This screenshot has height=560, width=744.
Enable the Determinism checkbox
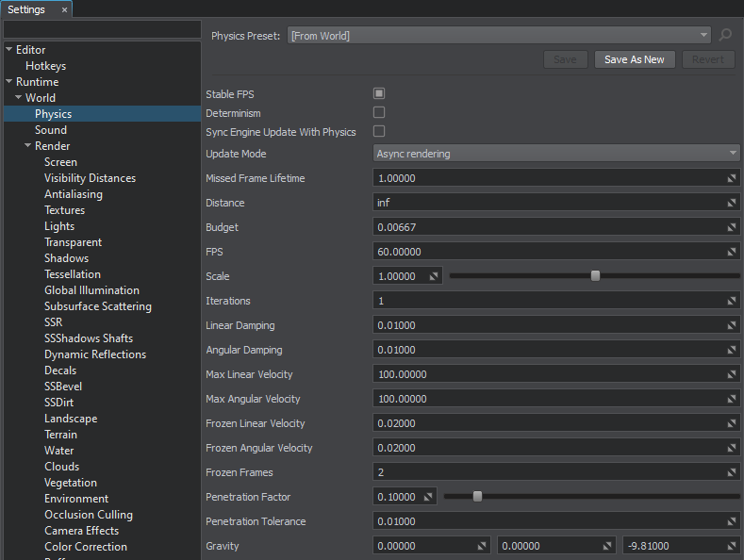point(379,112)
